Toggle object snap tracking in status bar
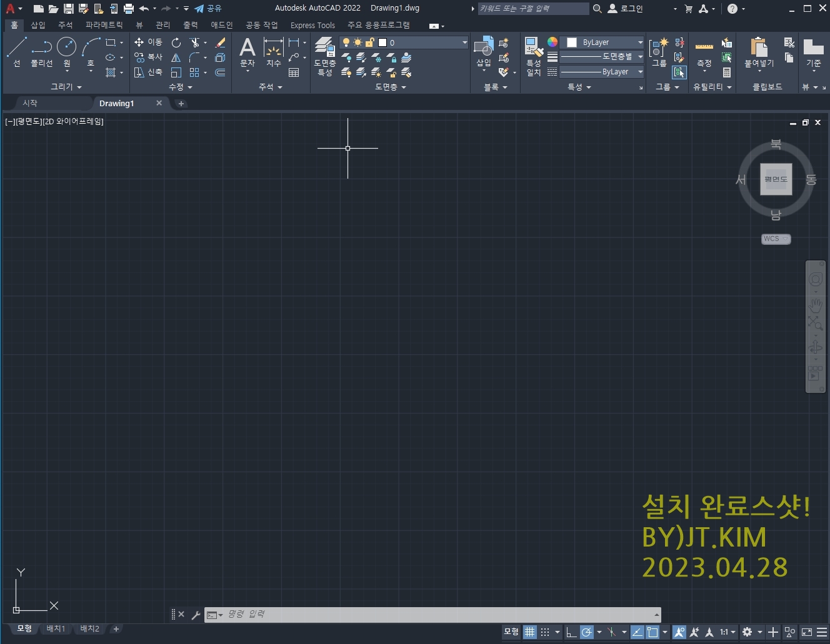The height and width of the screenshot is (644, 830). tap(637, 632)
